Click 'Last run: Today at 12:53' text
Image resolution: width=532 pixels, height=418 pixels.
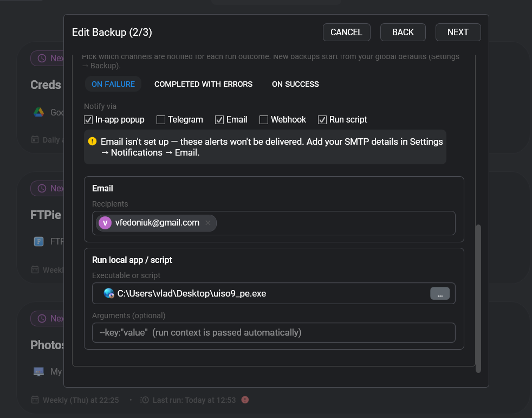pos(194,400)
